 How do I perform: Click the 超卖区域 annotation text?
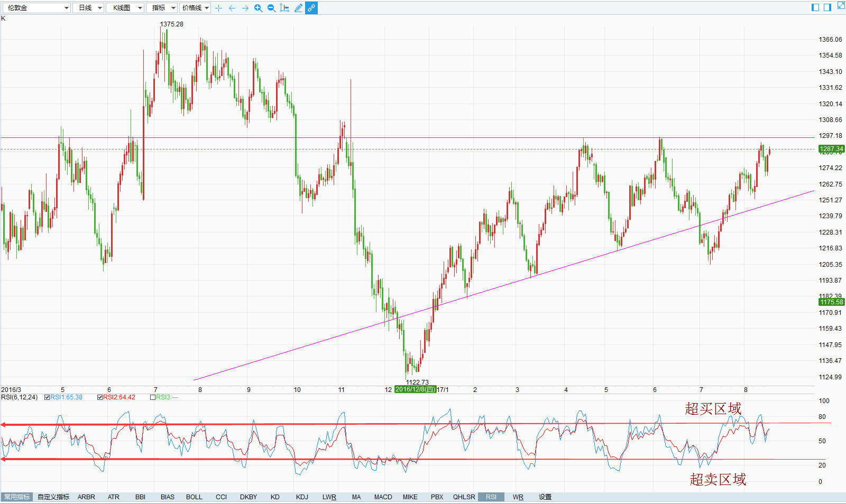(718, 479)
